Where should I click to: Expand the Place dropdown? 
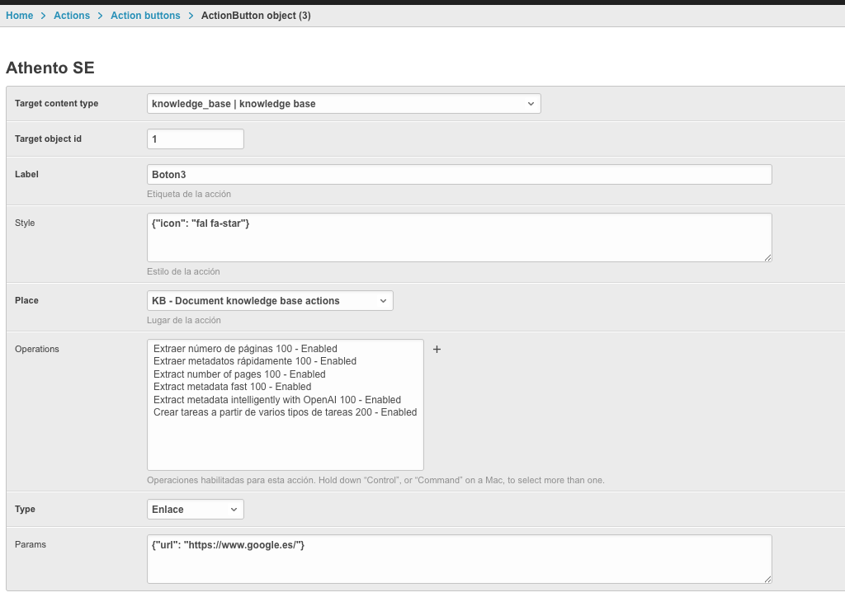tap(270, 301)
